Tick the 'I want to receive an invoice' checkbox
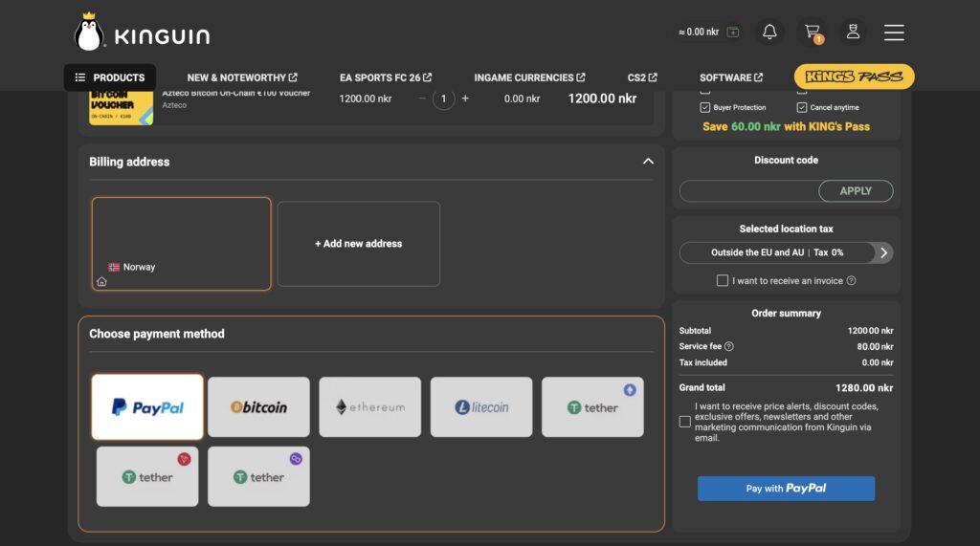The height and width of the screenshot is (546, 980). (723, 281)
